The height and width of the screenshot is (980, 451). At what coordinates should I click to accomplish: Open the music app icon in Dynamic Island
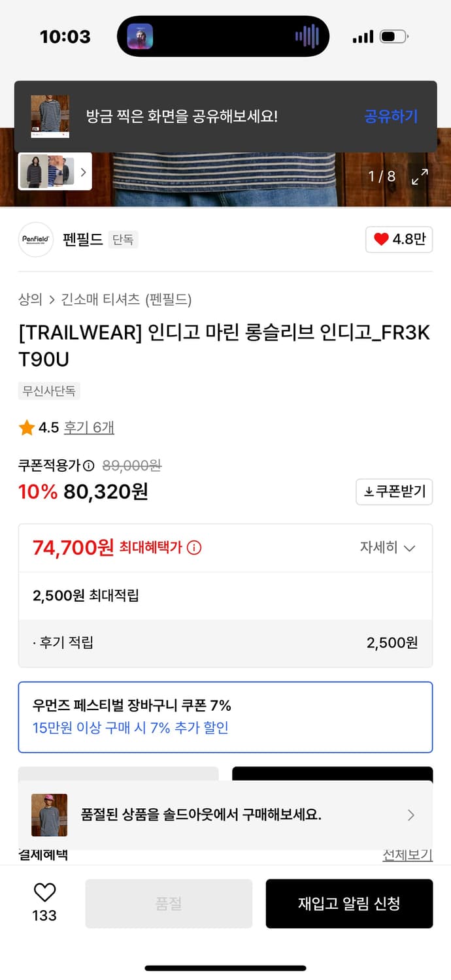[140, 37]
